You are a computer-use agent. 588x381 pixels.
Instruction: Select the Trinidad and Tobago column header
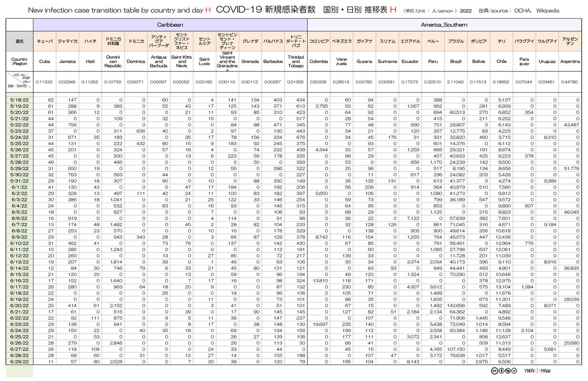296,61
